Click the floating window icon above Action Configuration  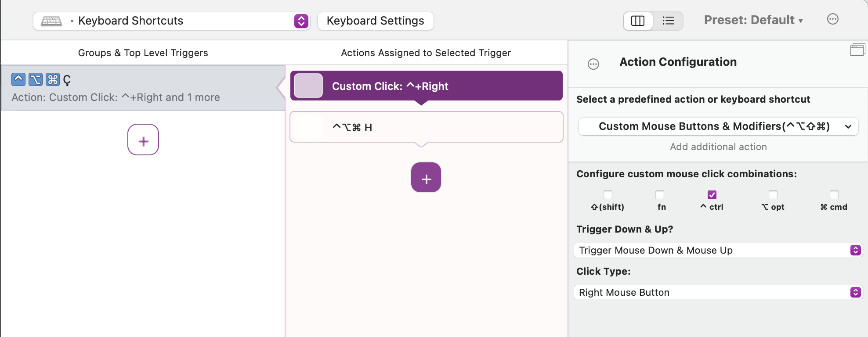857,50
